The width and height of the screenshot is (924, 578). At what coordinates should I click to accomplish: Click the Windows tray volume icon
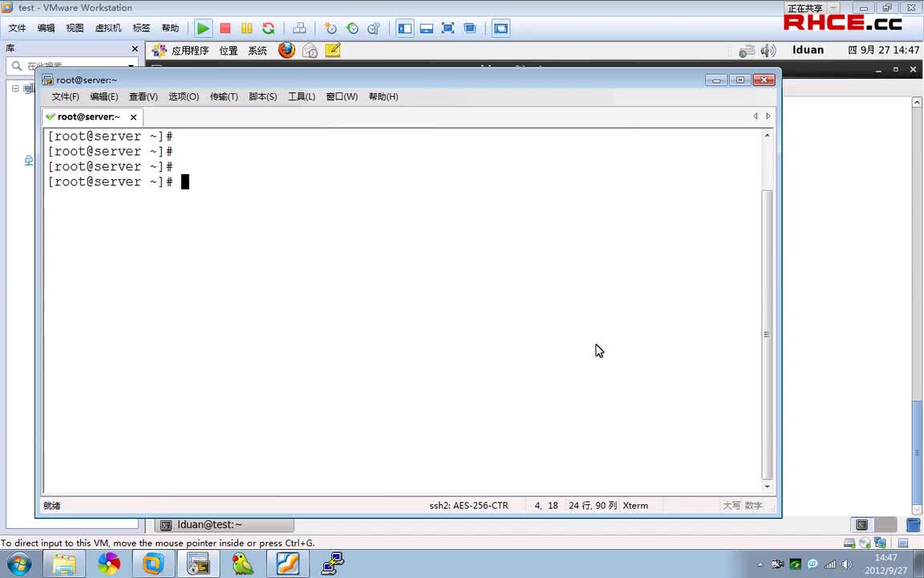847,564
